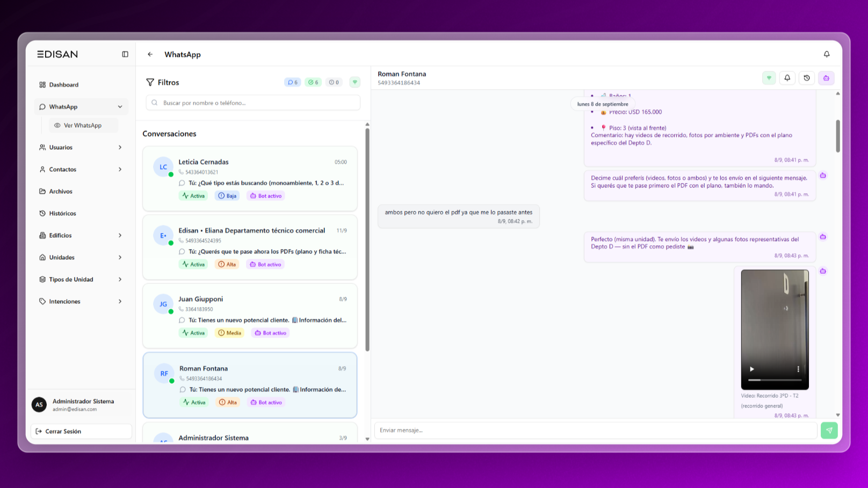Open the Ver WhatsApp link

tap(82, 125)
